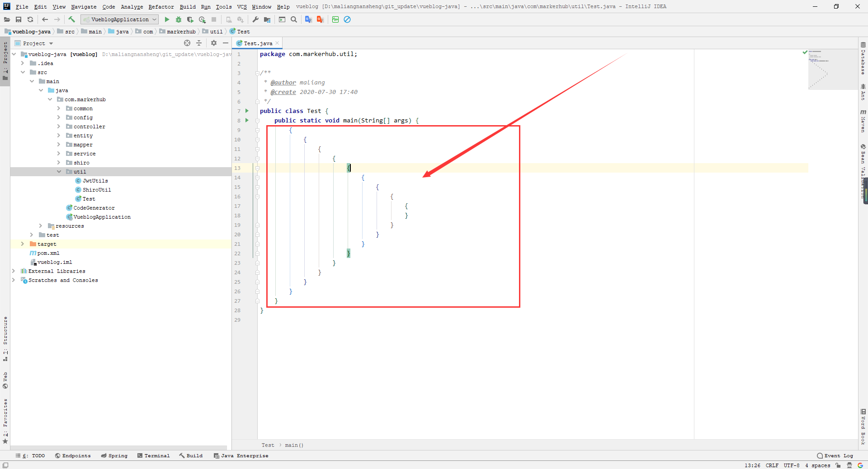Open the TODO tool window
The height and width of the screenshot is (469, 868).
coord(30,455)
